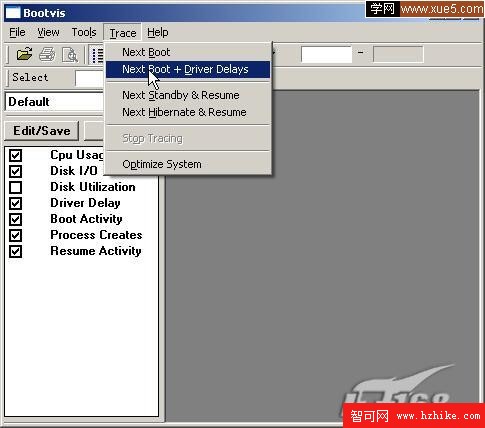The image size is (485, 428).
Task: Open the File menu
Action: 17,32
